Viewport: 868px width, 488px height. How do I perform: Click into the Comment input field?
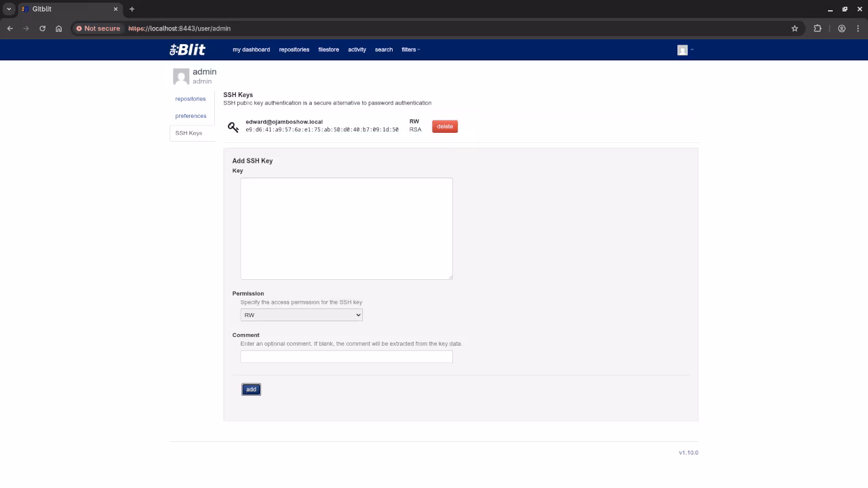346,357
